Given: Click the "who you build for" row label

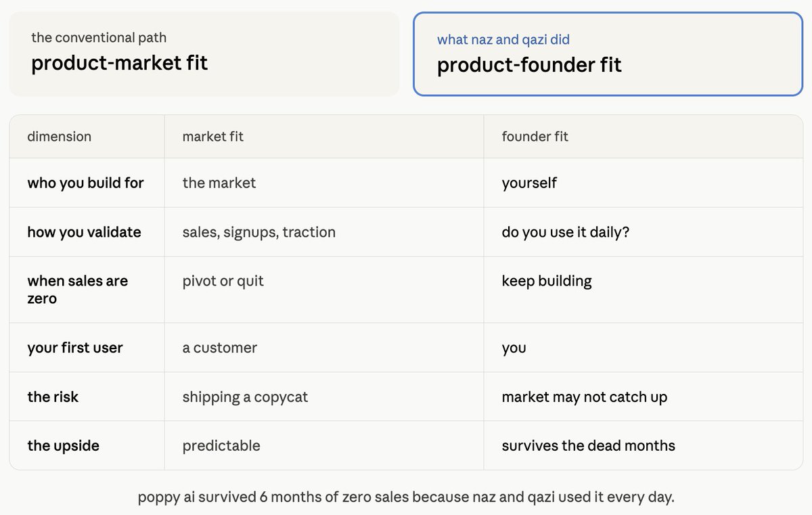Looking at the screenshot, I should click(x=85, y=183).
